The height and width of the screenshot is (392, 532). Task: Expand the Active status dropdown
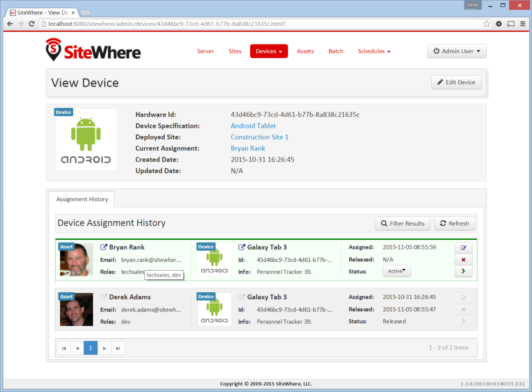(x=396, y=271)
